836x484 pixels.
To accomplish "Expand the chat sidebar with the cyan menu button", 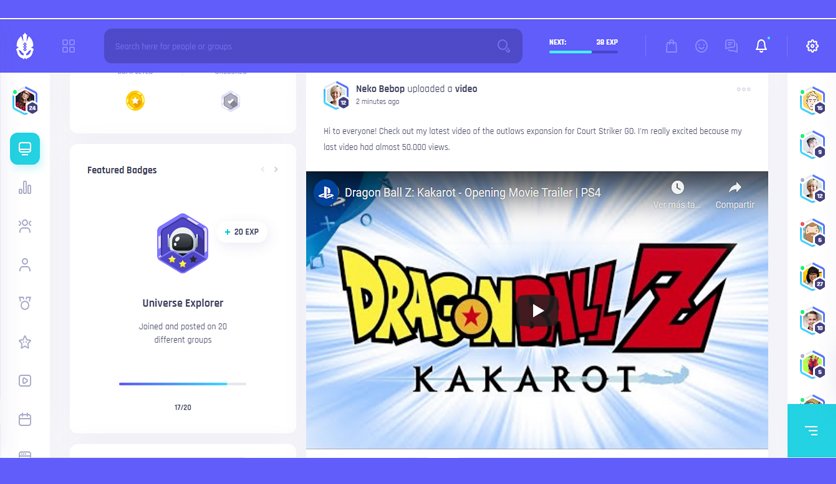I will pyautogui.click(x=811, y=430).
